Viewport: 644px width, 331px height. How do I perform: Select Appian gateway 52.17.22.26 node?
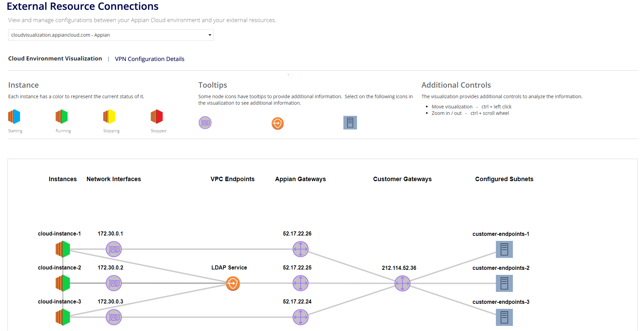pos(301,249)
